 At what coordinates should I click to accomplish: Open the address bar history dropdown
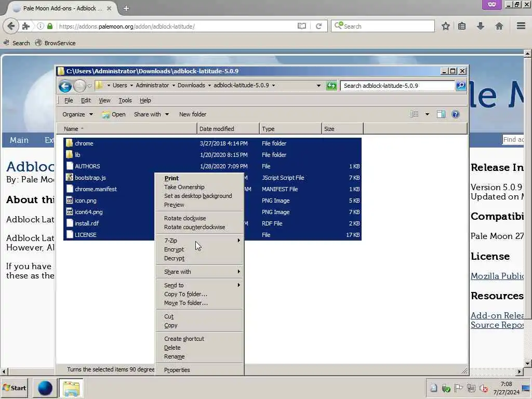click(x=318, y=86)
